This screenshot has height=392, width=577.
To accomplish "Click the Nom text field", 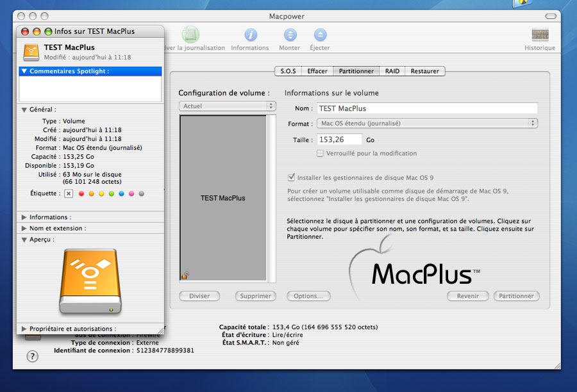I will click(x=427, y=108).
